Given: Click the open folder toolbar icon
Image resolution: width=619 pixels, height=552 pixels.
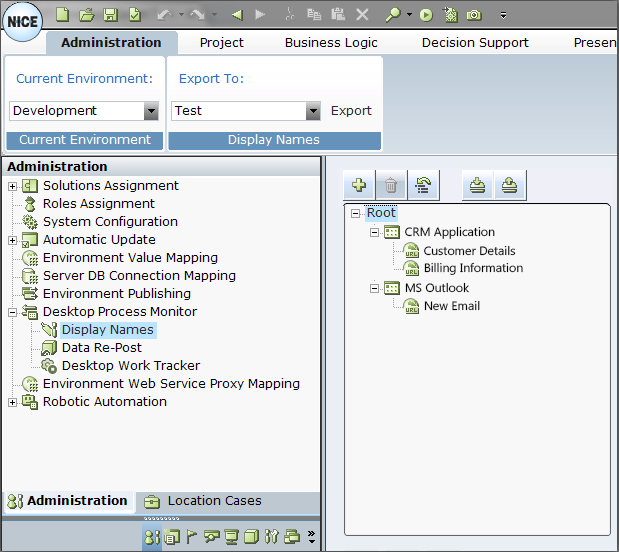Looking at the screenshot, I should pyautogui.click(x=86, y=15).
